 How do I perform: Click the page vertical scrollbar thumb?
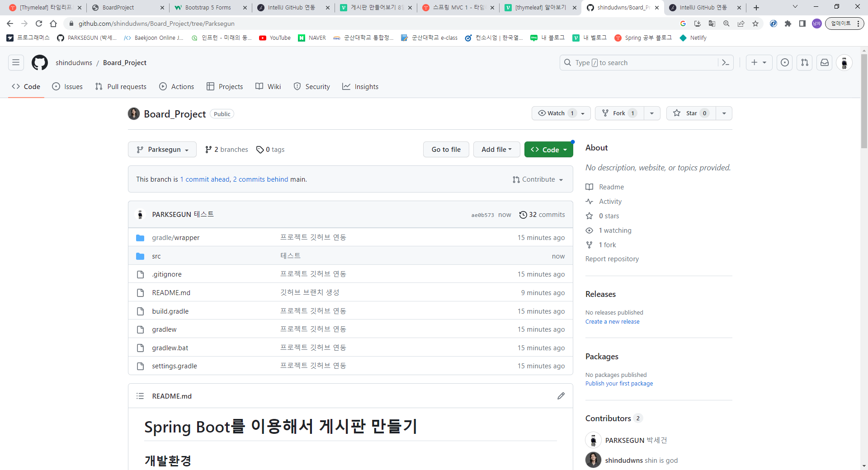pos(864,102)
